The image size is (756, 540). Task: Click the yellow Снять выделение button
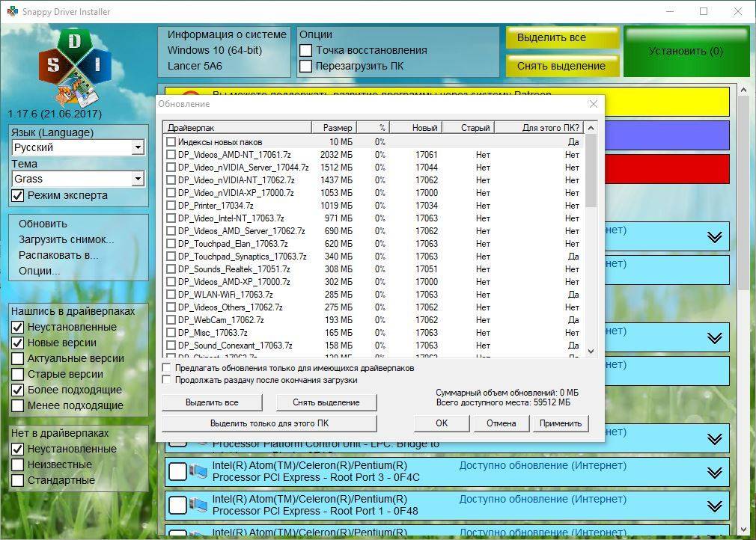(562, 66)
